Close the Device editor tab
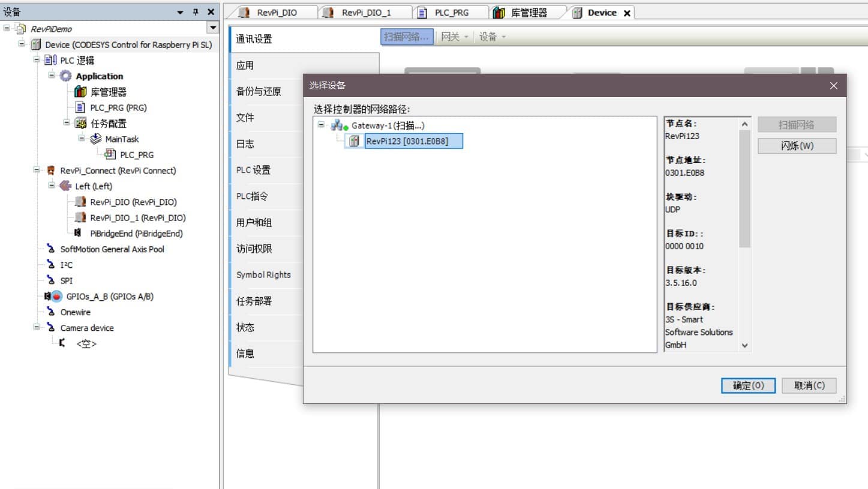This screenshot has width=868, height=489. [627, 13]
